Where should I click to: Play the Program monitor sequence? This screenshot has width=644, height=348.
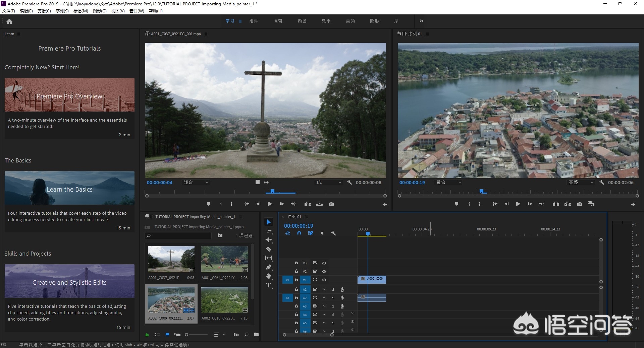click(518, 204)
